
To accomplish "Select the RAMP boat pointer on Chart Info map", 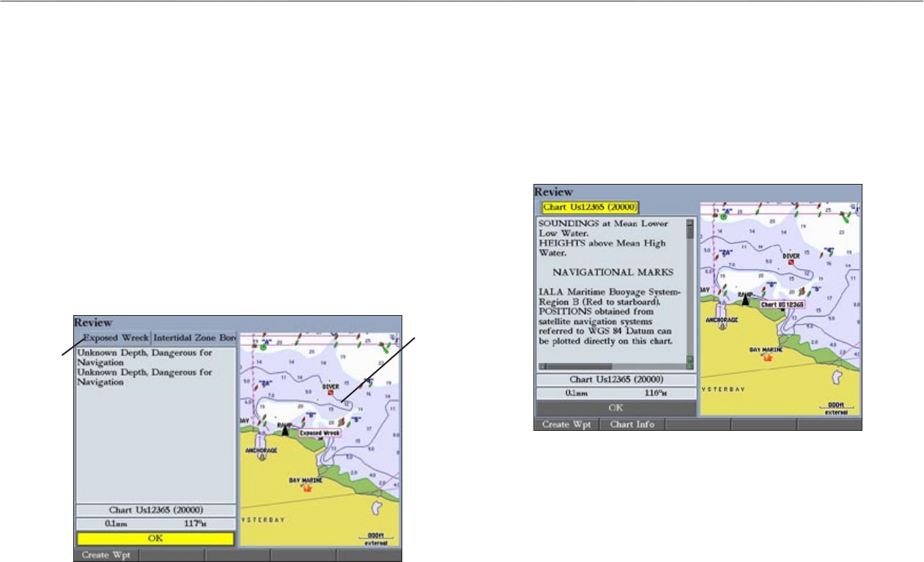I will point(746,300).
